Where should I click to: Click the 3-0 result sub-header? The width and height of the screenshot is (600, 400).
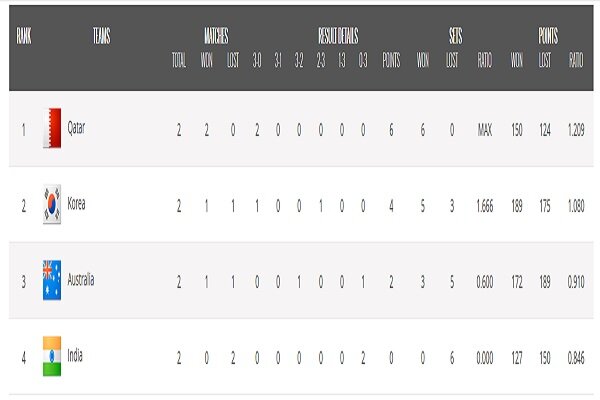coord(257,60)
